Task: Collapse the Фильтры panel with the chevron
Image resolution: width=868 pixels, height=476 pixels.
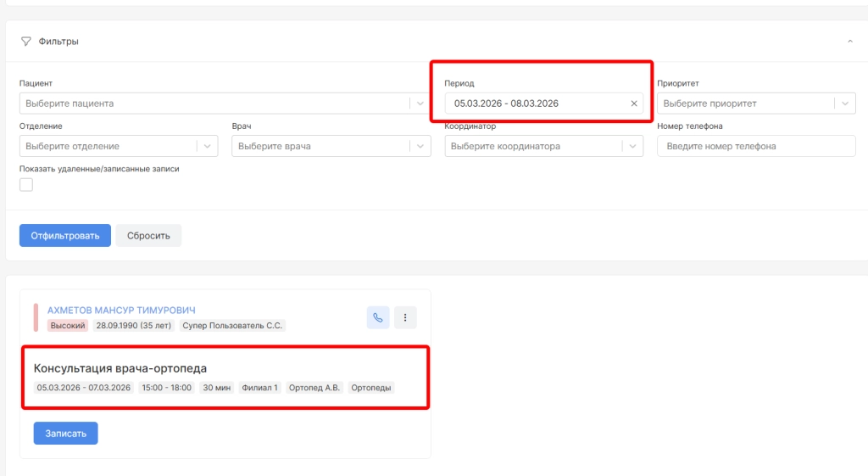Action: pyautogui.click(x=849, y=42)
